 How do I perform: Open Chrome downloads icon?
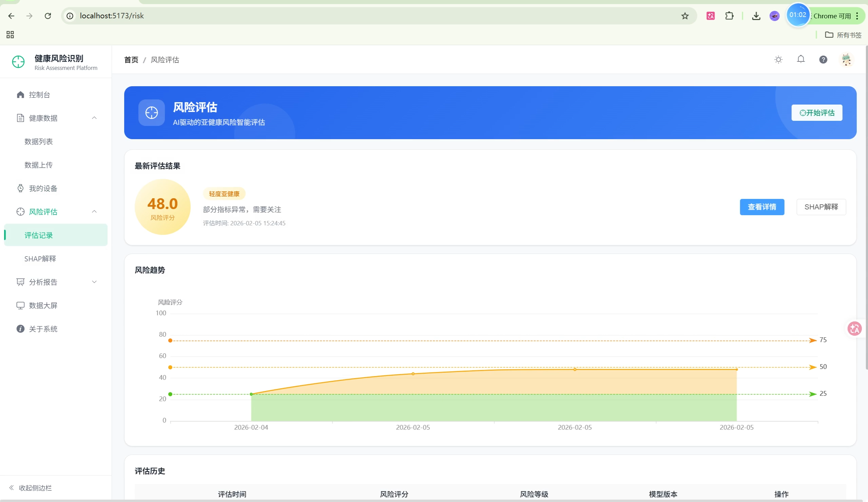tap(756, 16)
